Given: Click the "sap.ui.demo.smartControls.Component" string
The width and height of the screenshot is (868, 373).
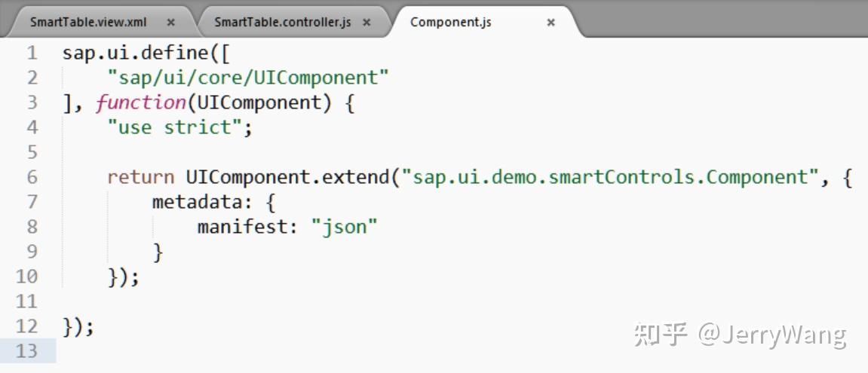Looking at the screenshot, I should coord(611,177).
